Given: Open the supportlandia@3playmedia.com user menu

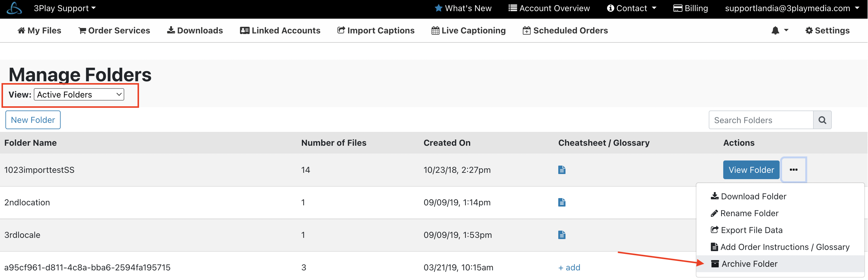Looking at the screenshot, I should click(792, 8).
